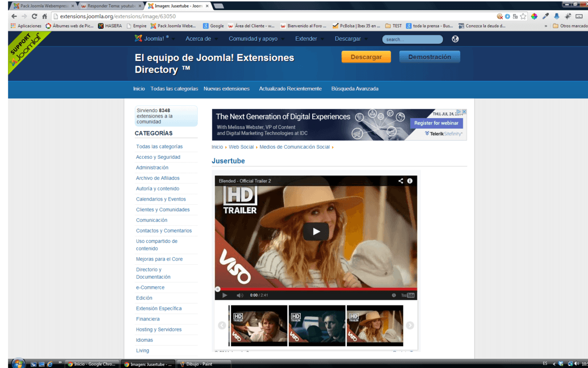This screenshot has width=588, height=368.
Task: Click the Support Joomla corner ribbon
Action: tap(26, 50)
